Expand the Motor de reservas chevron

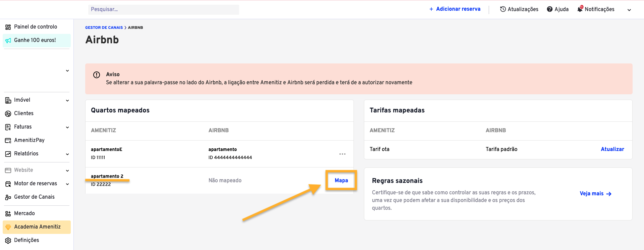[x=67, y=184]
